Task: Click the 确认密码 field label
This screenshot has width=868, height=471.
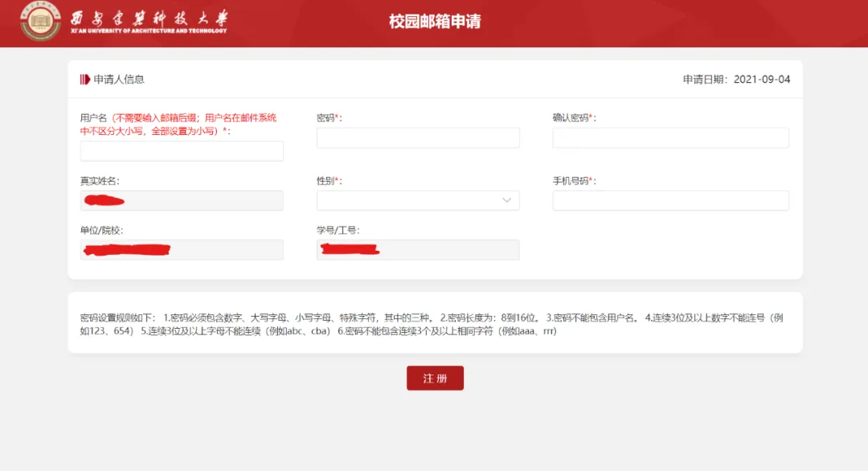Action: (573, 118)
